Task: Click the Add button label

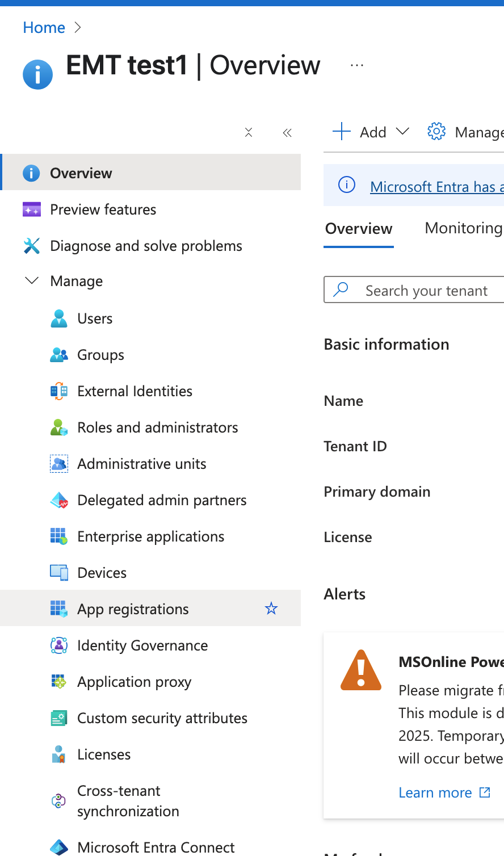Action: pyautogui.click(x=373, y=132)
